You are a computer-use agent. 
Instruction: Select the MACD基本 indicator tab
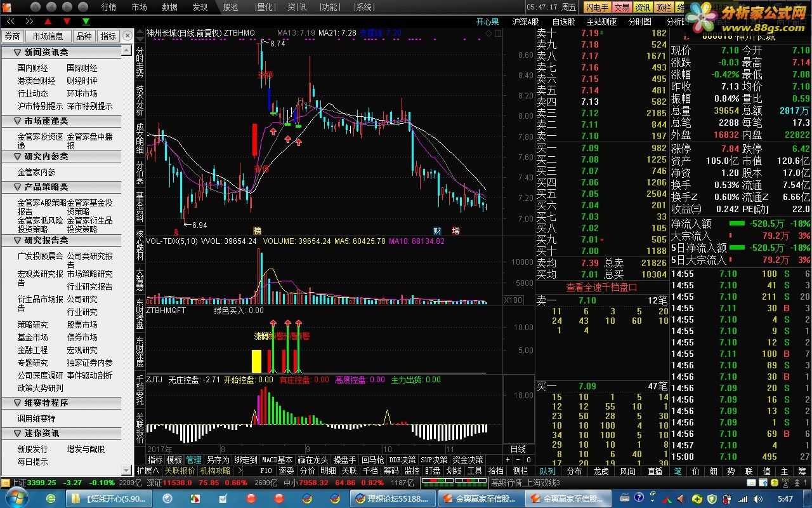click(277, 460)
